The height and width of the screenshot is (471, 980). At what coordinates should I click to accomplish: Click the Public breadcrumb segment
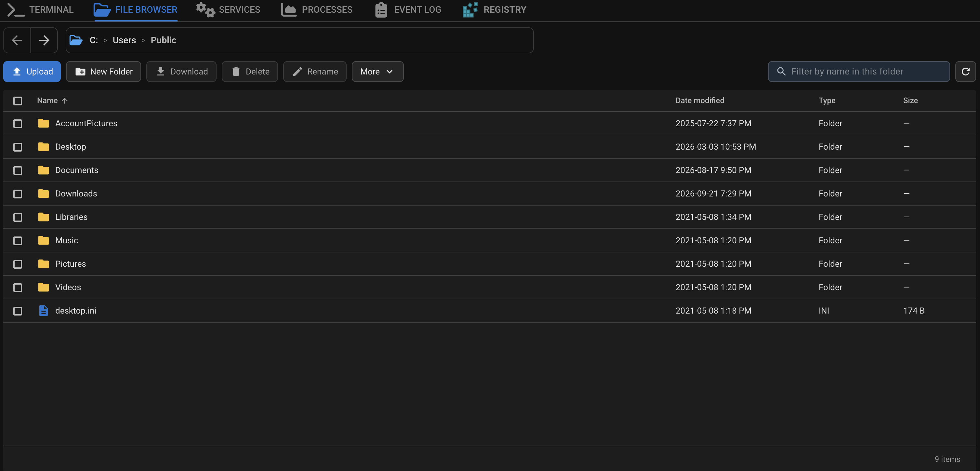click(163, 40)
